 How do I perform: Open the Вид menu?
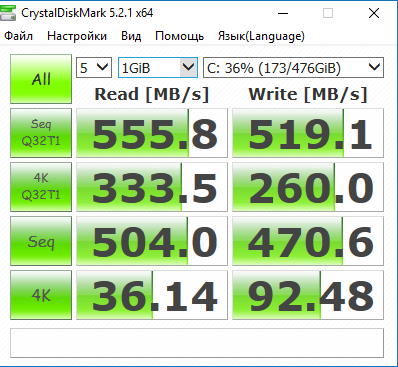click(131, 36)
